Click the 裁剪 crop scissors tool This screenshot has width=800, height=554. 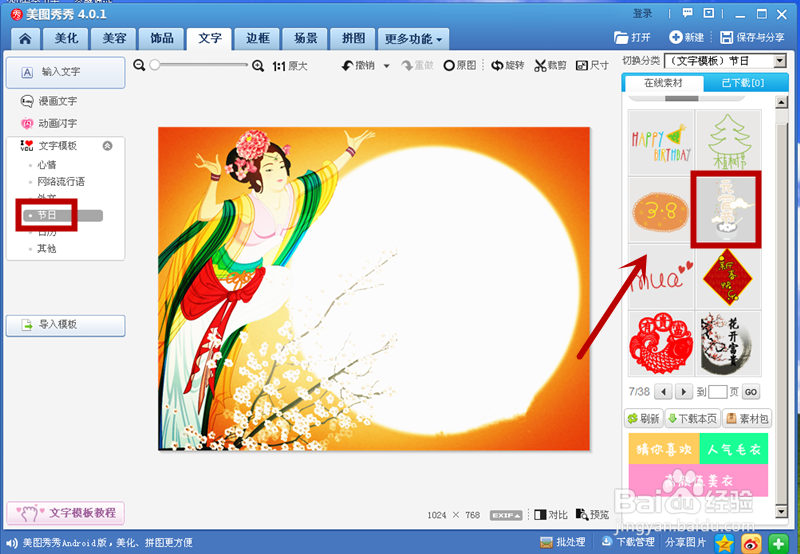coord(550,65)
